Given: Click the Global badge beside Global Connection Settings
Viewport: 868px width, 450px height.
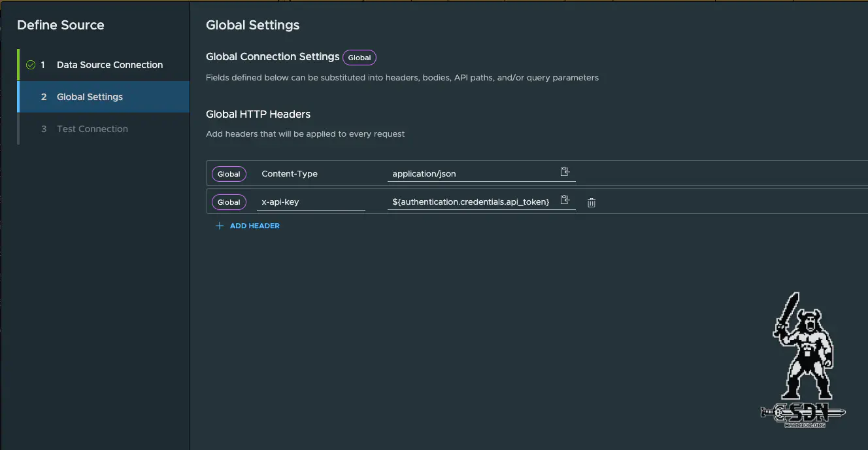Looking at the screenshot, I should pos(359,58).
